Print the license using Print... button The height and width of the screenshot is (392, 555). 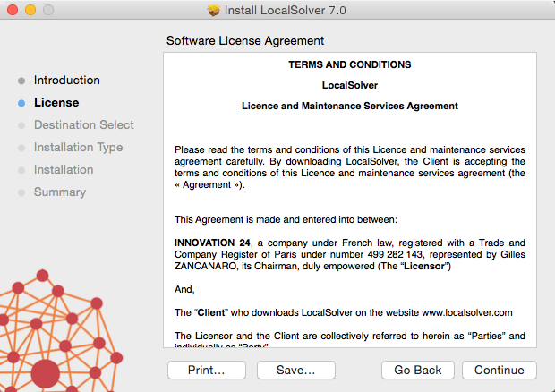206,370
